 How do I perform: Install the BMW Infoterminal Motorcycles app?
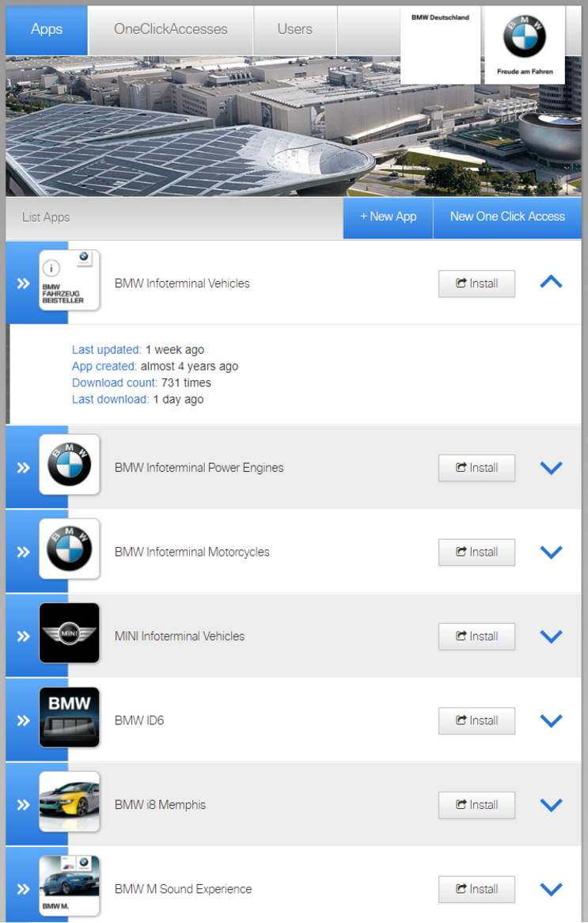[476, 553]
